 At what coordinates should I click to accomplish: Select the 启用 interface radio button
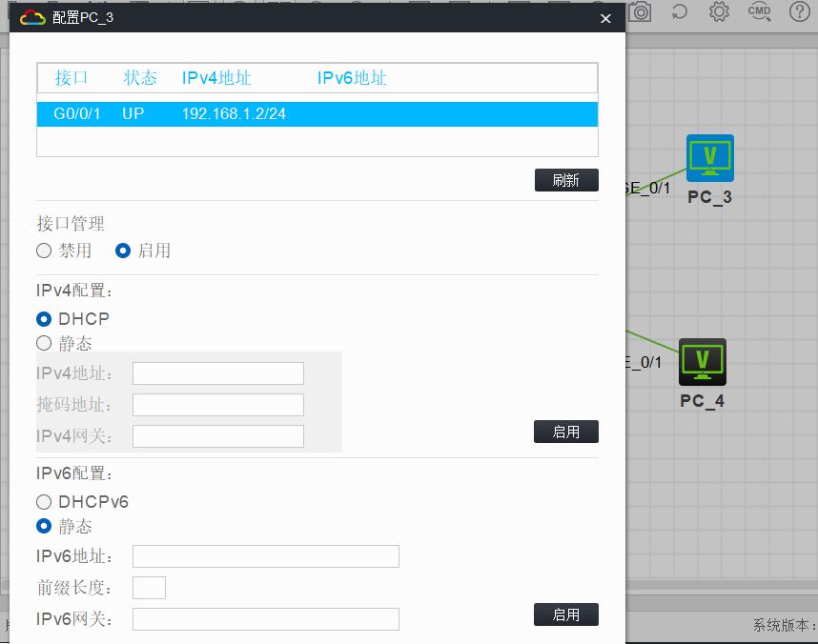(123, 251)
